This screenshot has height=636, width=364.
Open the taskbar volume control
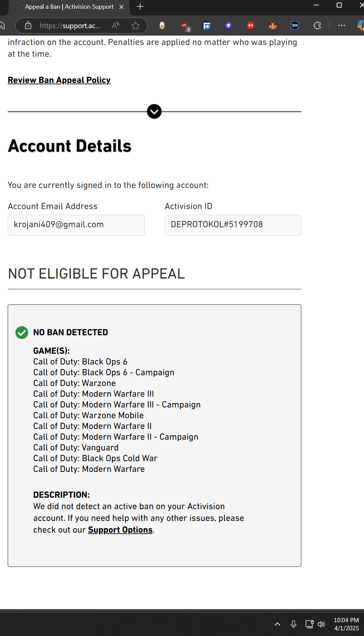321,624
